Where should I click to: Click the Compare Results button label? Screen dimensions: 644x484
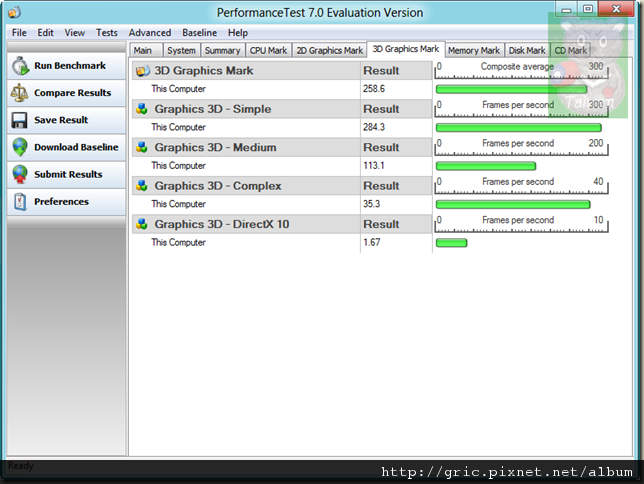[73, 93]
